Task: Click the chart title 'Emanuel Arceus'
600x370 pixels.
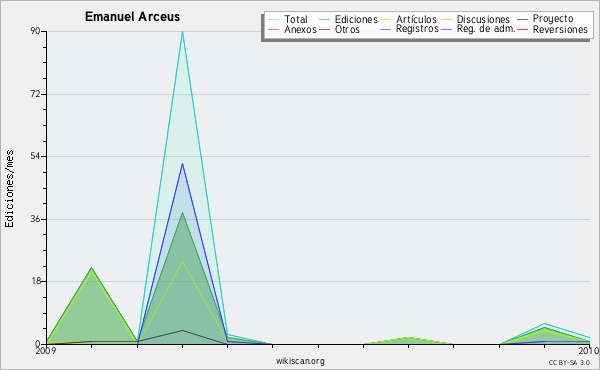Action: 132,17
